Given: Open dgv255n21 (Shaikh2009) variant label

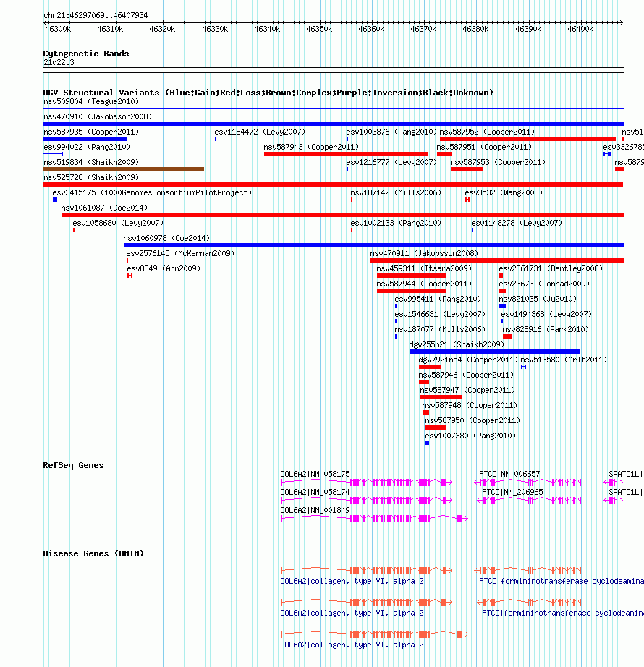Looking at the screenshot, I should point(457,344).
